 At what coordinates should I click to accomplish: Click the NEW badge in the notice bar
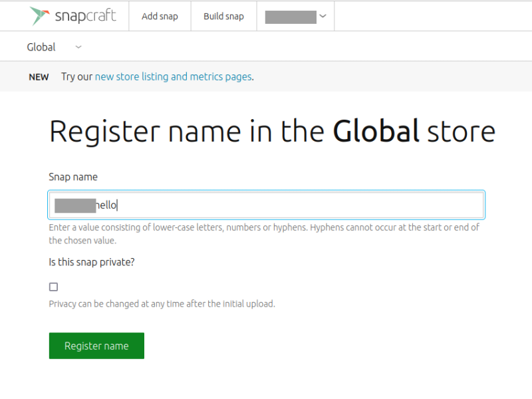(39, 77)
